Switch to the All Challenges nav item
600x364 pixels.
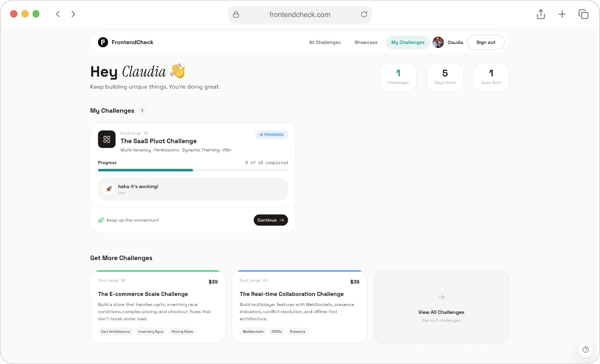pos(325,42)
